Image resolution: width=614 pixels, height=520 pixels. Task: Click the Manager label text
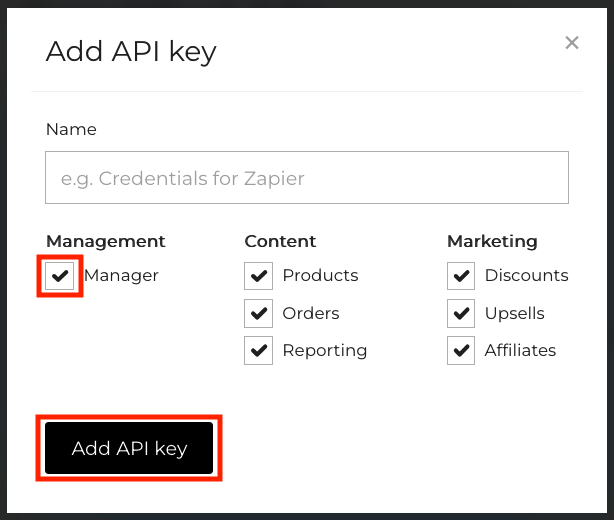click(x=121, y=275)
